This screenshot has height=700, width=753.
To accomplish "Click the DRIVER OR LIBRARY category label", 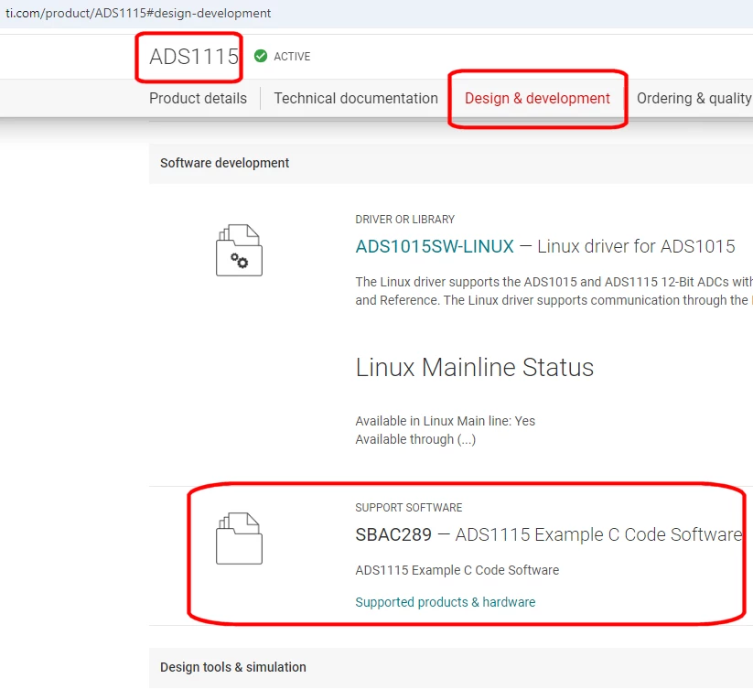I will (x=404, y=220).
